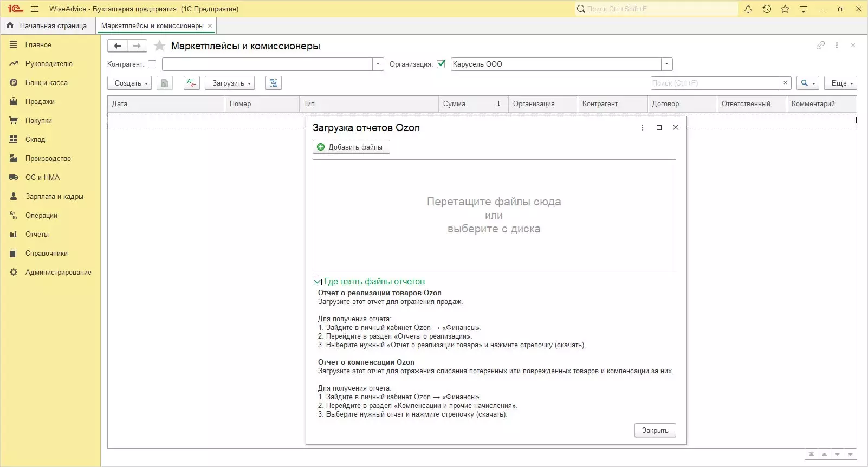Viewport: 868px width, 467px height.
Task: Open the Ozon dialog three-dot menu
Action: 642,128
